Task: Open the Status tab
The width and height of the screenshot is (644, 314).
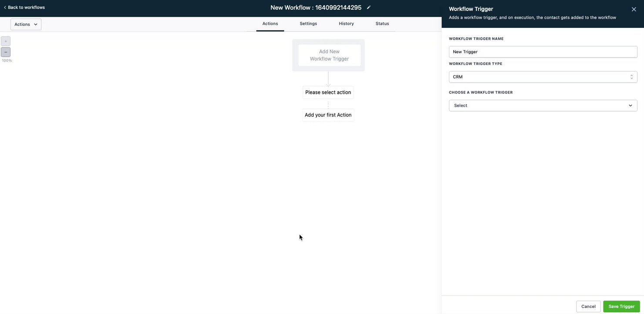Action: [382, 24]
